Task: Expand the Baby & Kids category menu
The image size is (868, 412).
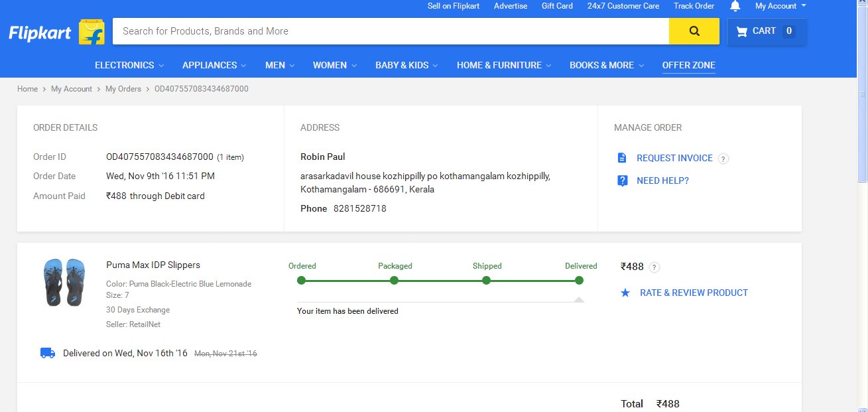Action: coord(406,65)
